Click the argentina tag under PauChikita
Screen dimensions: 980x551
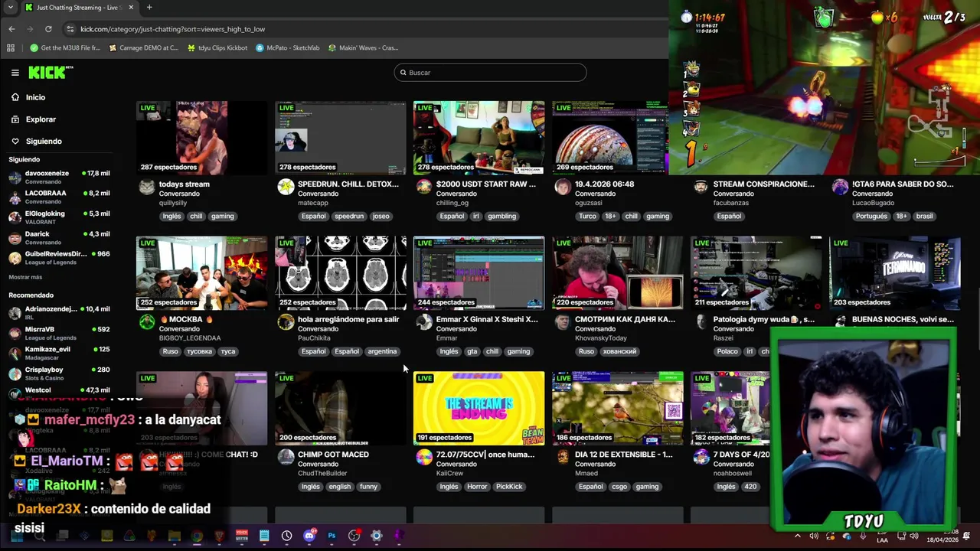[382, 351]
